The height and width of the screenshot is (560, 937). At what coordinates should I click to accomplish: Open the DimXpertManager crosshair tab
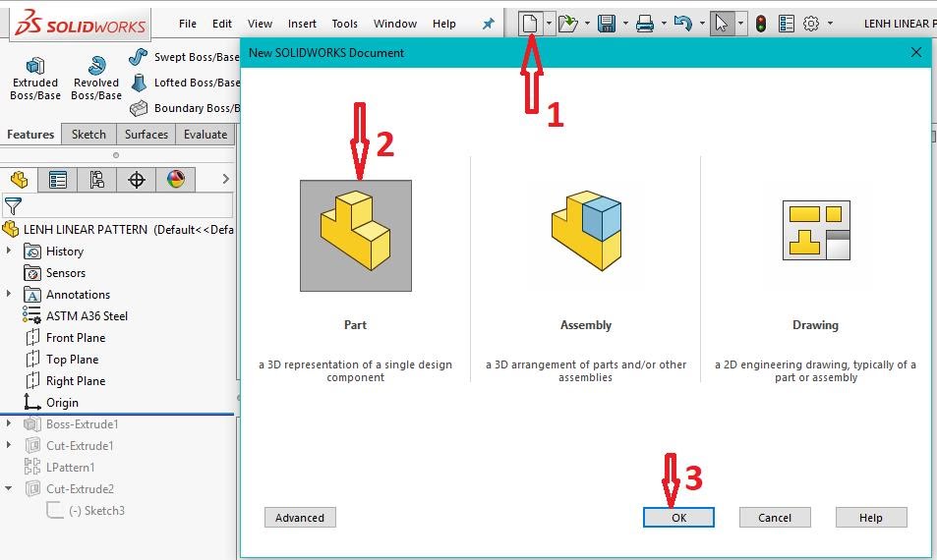[137, 179]
